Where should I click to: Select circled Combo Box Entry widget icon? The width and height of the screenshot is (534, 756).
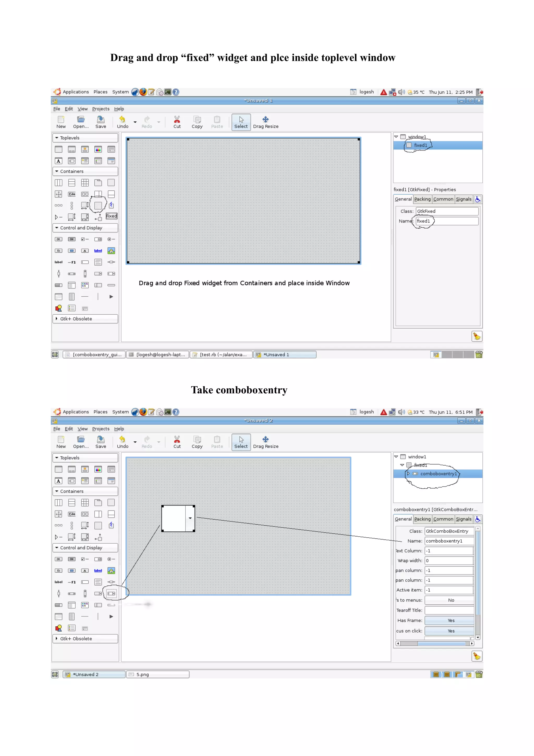pos(111,593)
